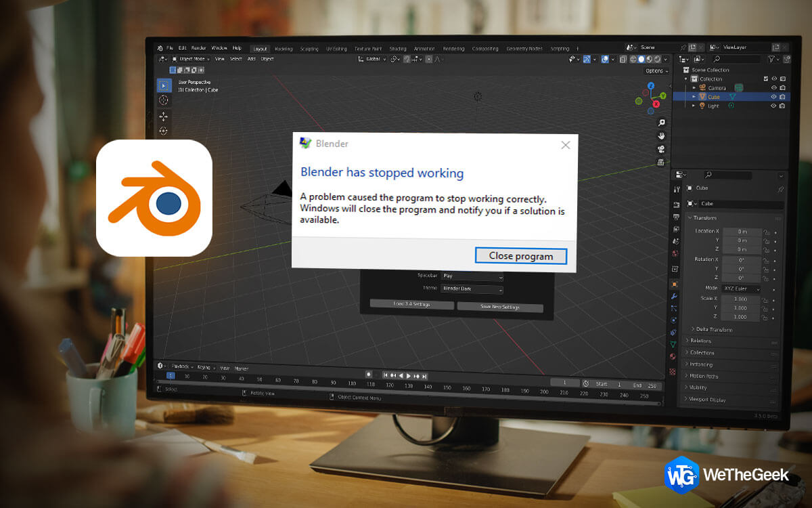Toggle camera view icon in viewport

[661, 149]
